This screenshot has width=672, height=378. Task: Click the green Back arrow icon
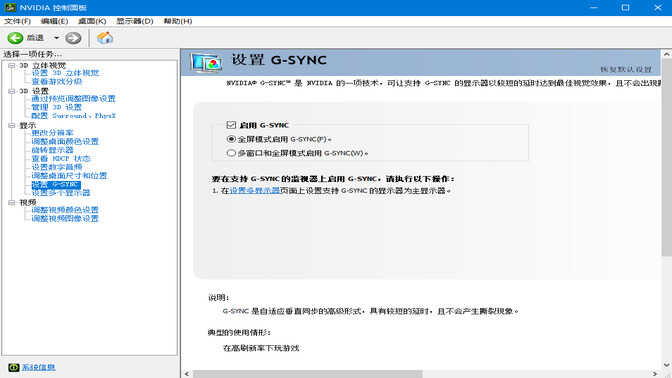pyautogui.click(x=15, y=38)
